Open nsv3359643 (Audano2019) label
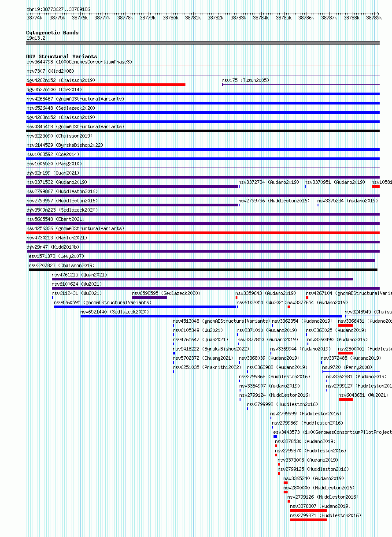 [266, 293]
